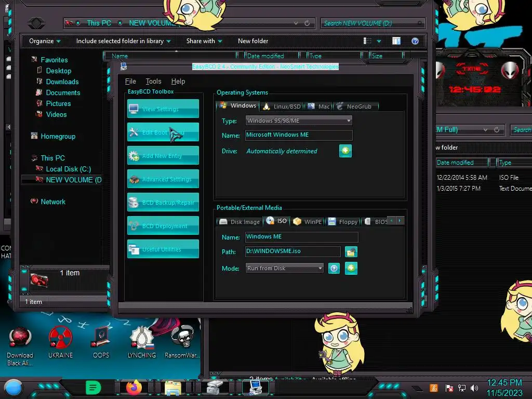Click New folder in Explorer toolbar
Screen dimensions: 532x399
253,41
